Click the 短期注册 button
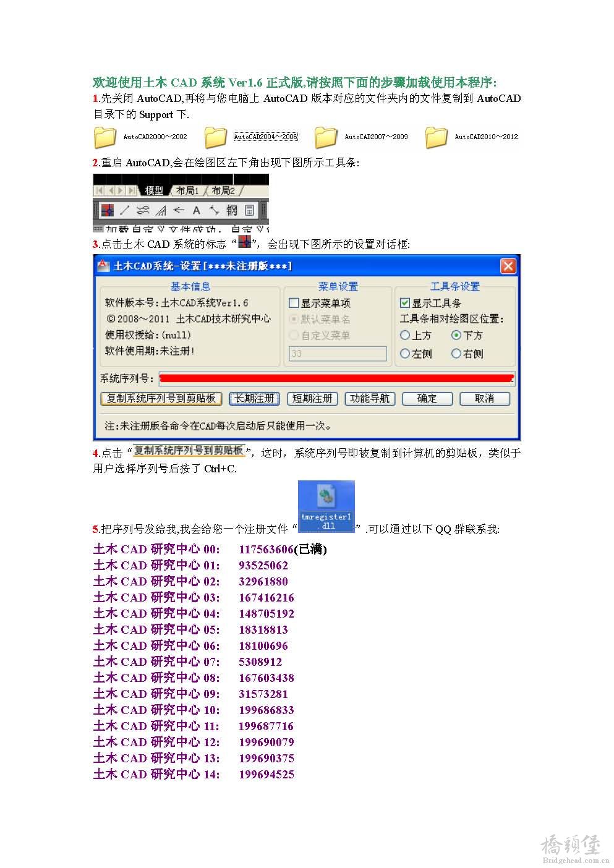The height and width of the screenshot is (868, 614). tap(312, 399)
